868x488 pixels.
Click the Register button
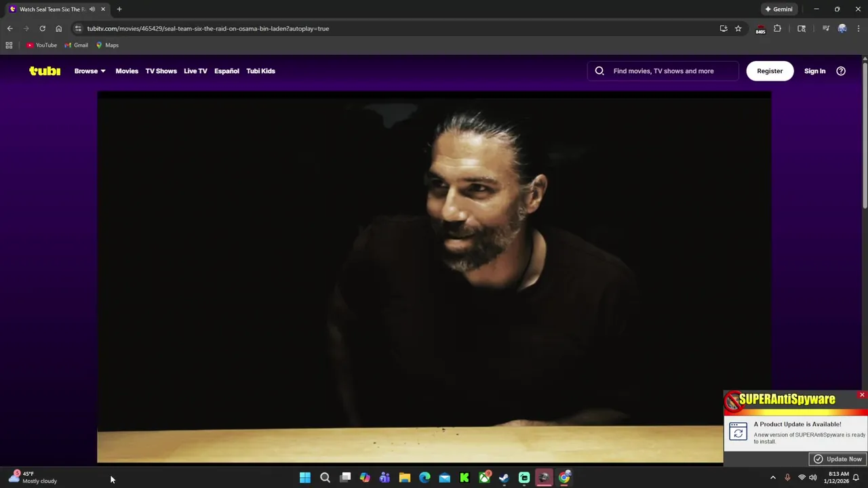tap(770, 70)
